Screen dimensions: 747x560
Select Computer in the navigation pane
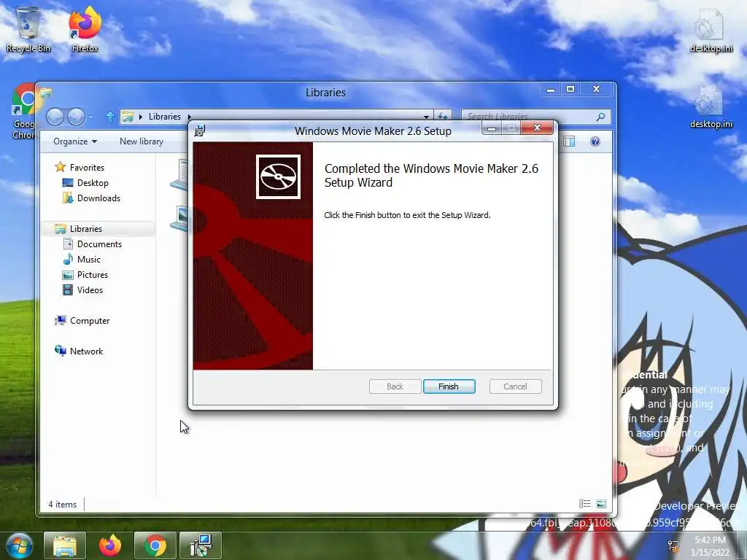pos(90,321)
